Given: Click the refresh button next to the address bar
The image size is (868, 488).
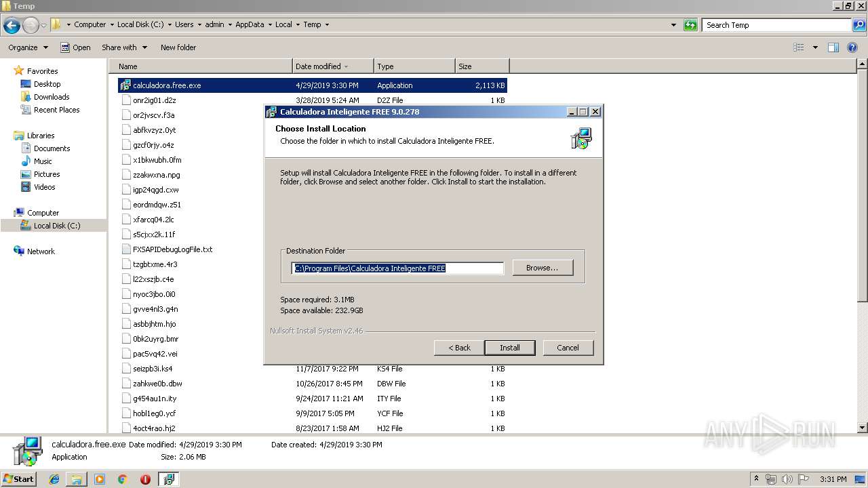Looking at the screenshot, I should 690,25.
